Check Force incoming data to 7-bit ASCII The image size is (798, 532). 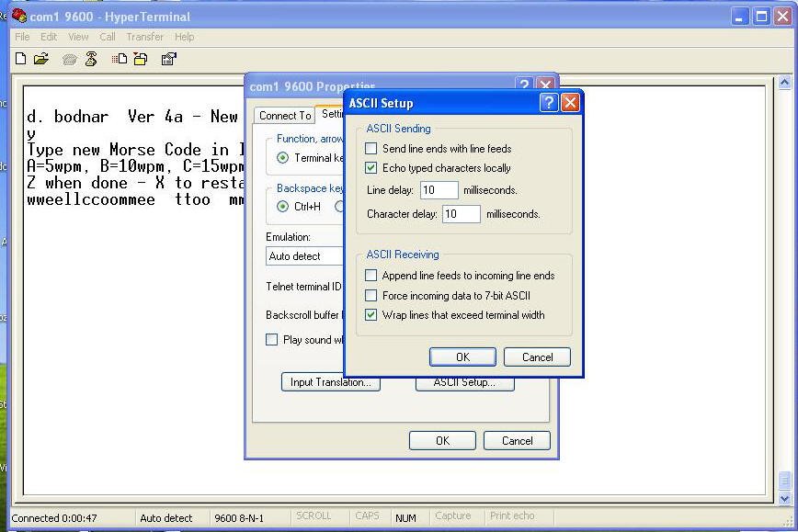pos(371,296)
